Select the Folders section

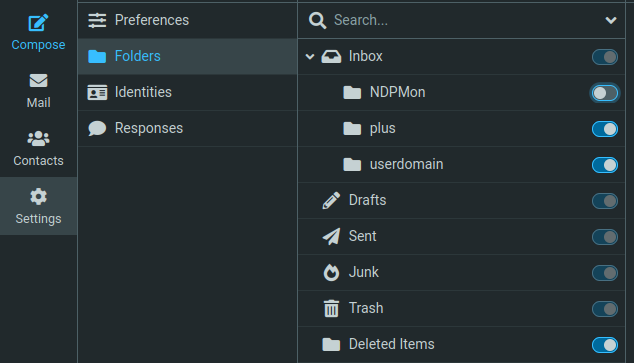[x=187, y=56]
